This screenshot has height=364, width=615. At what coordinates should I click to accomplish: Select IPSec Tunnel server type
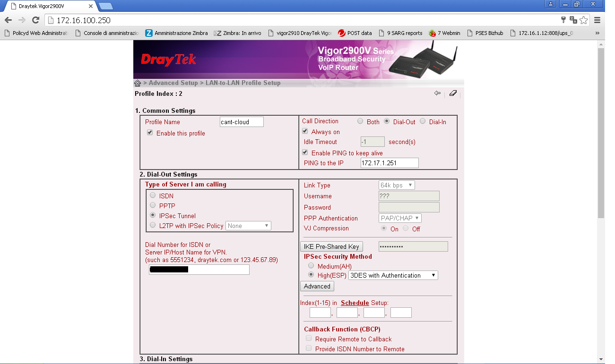pos(153,215)
